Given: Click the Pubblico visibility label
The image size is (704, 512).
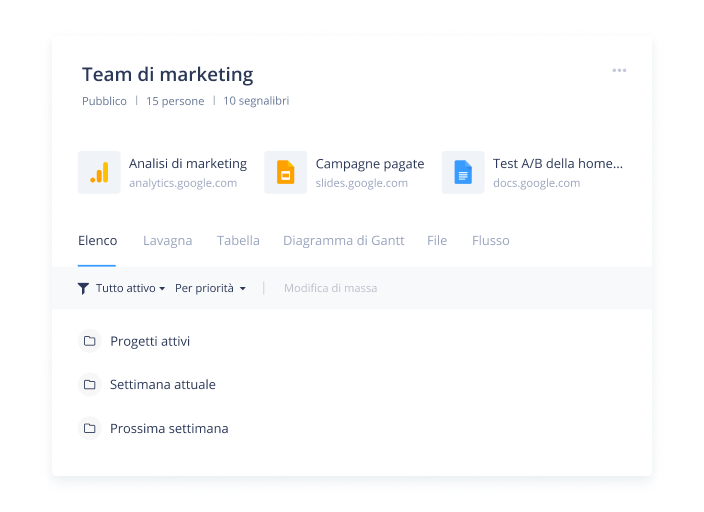Looking at the screenshot, I should 104,101.
